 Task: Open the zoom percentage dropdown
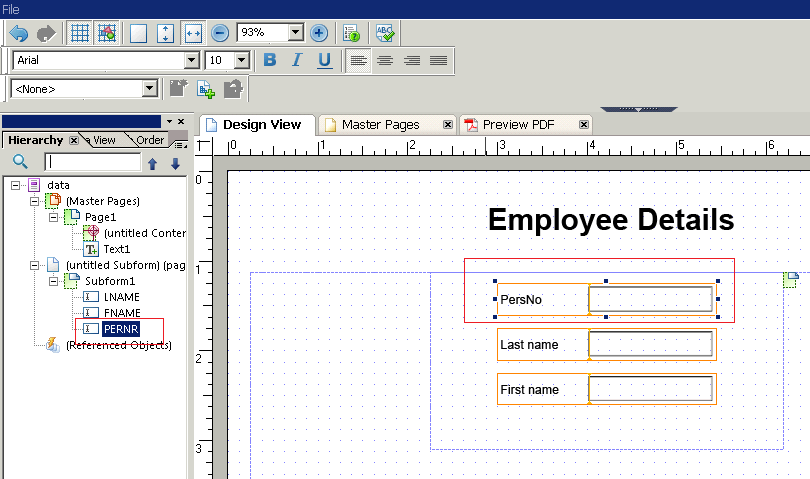pos(295,33)
